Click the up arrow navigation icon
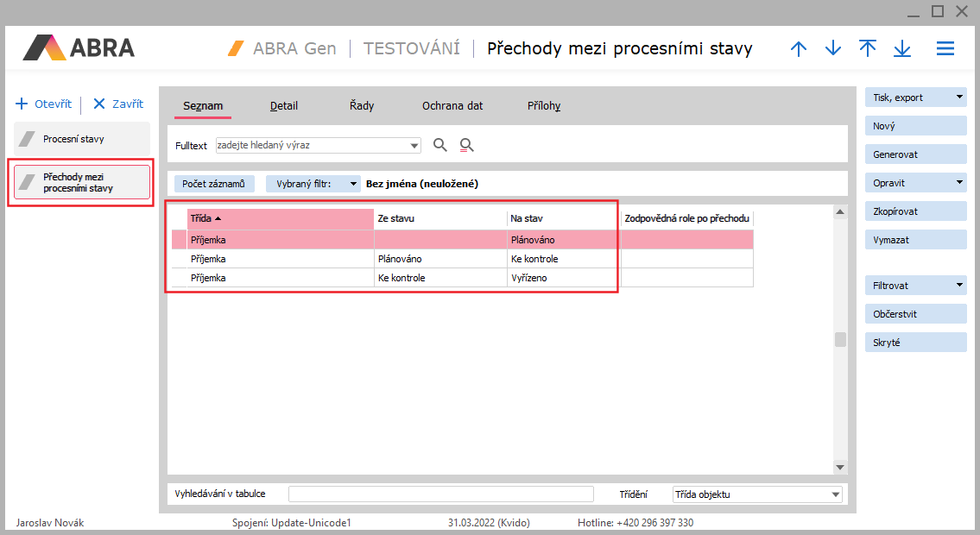The width and height of the screenshot is (980, 535). pos(799,49)
